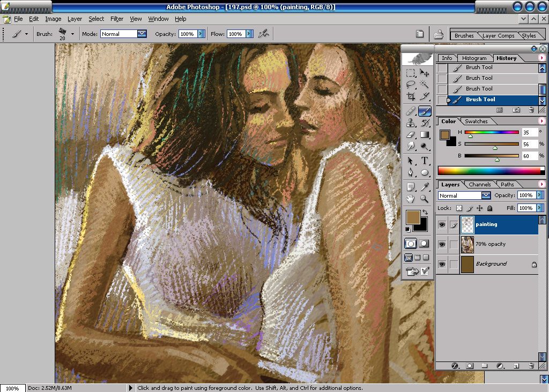This screenshot has height=392, width=549.
Task: Open the Layer Comps tab in palette well
Action: [498, 36]
